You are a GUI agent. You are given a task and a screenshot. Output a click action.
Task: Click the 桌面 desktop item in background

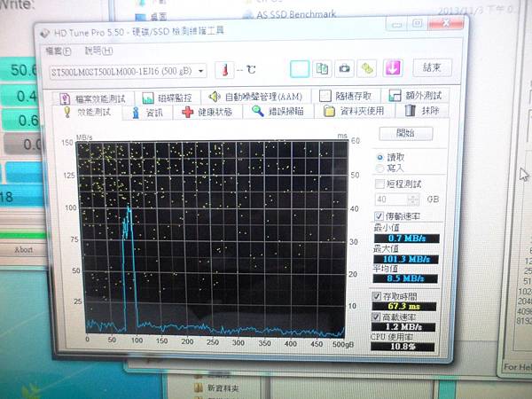click(151, 17)
